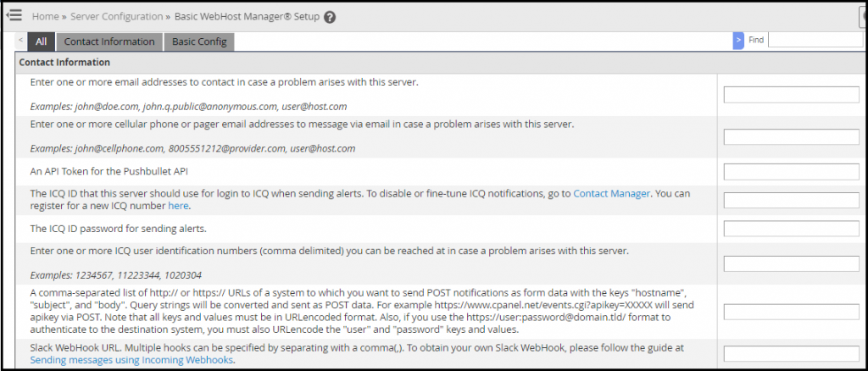The width and height of the screenshot is (868, 371).
Task: Click the Slack WebHook URL field
Action: tap(792, 354)
